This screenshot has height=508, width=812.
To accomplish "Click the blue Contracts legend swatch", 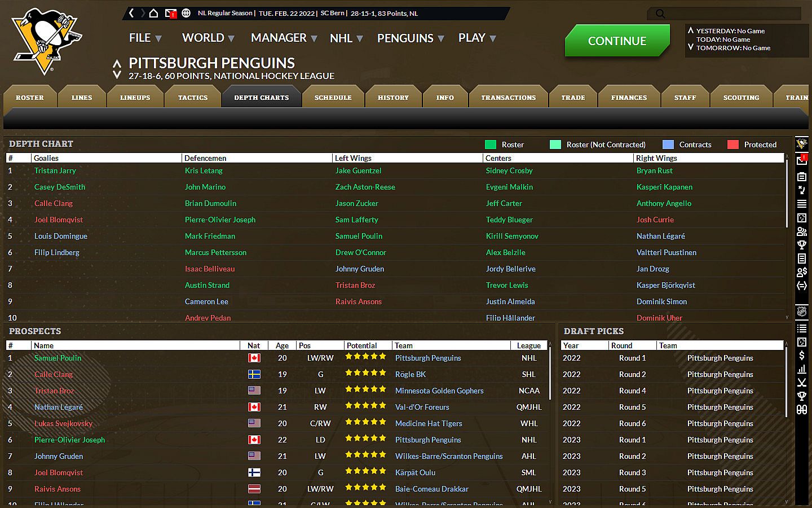I will pos(668,144).
